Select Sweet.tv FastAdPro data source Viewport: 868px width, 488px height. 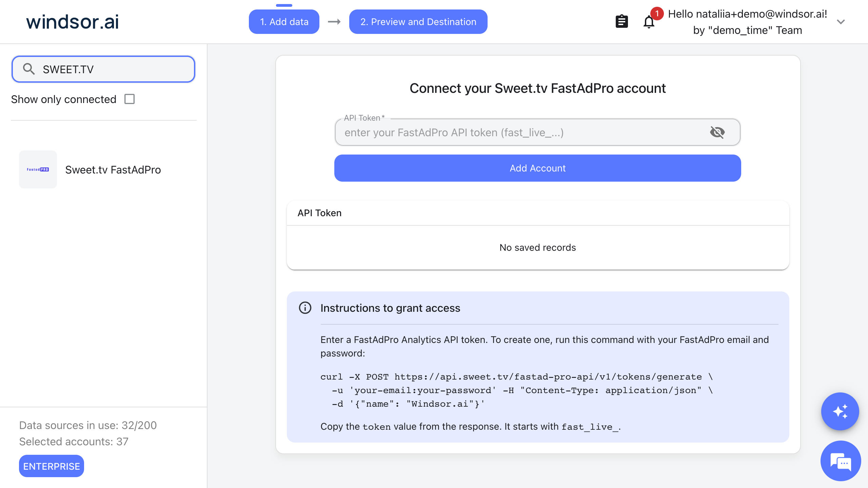point(104,169)
